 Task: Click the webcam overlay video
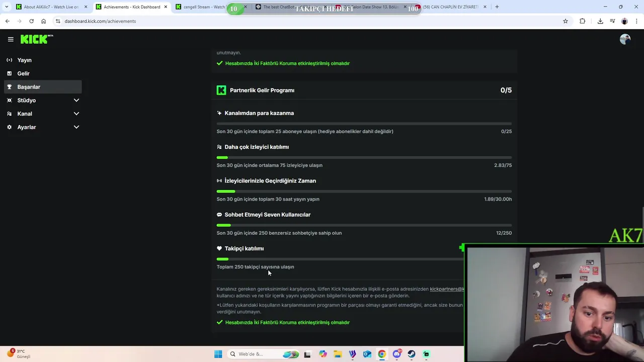555,304
